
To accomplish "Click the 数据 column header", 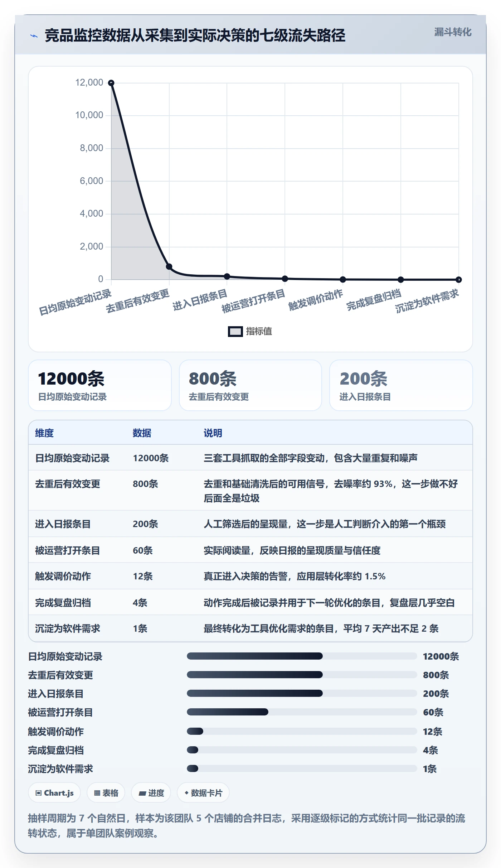I will [x=142, y=433].
